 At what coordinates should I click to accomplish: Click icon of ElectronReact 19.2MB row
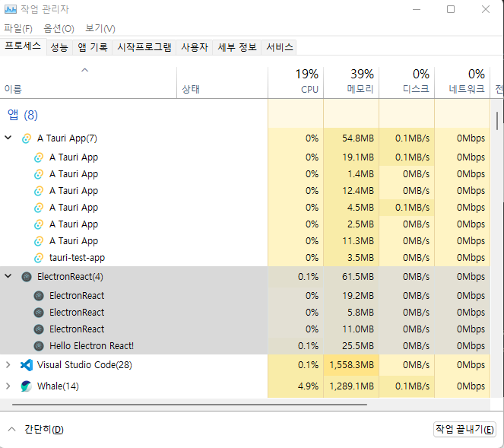pos(39,296)
